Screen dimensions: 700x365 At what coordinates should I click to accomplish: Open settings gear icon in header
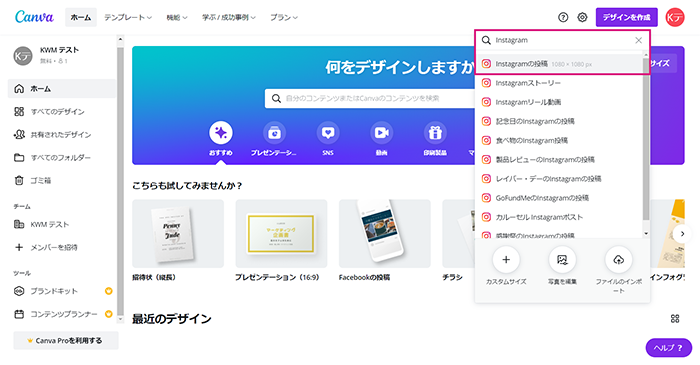coord(582,17)
